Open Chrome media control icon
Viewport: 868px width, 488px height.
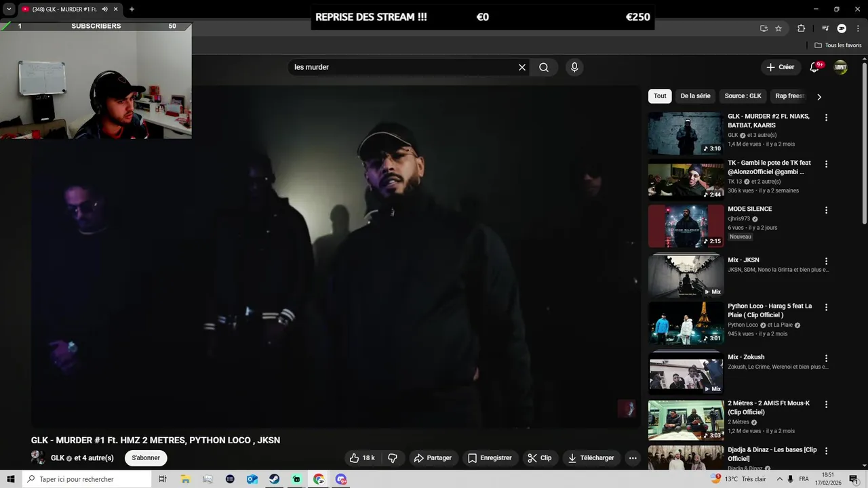825,28
